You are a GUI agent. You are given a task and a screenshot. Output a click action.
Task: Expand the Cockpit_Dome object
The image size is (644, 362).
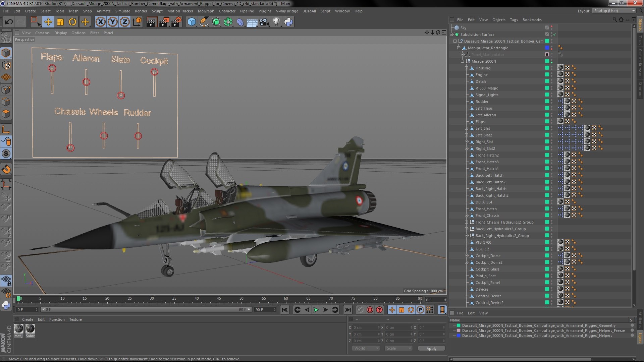point(466,256)
